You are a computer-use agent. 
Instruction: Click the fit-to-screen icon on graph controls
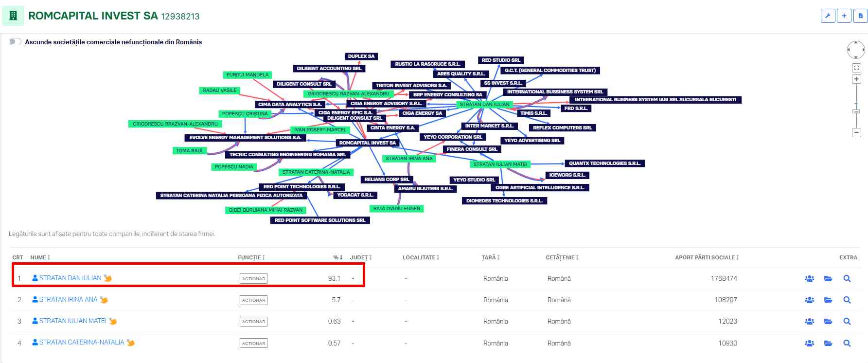[x=856, y=68]
